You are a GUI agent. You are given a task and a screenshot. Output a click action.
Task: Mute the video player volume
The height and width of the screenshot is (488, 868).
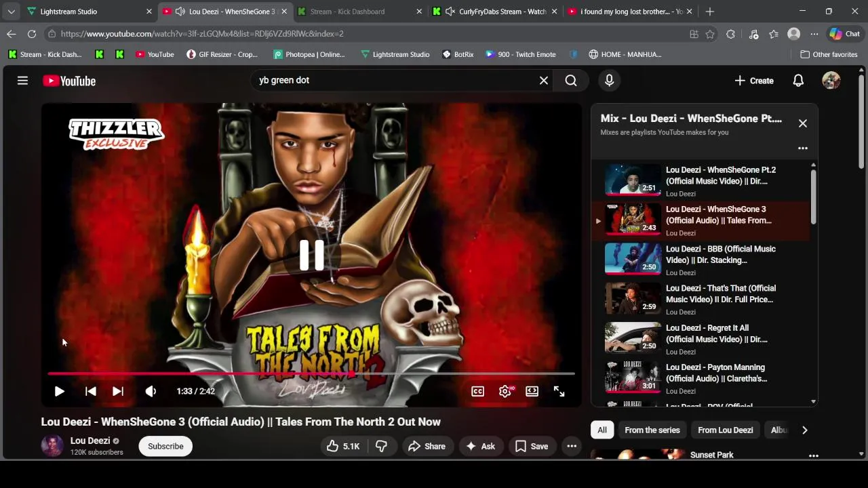[151, 391]
